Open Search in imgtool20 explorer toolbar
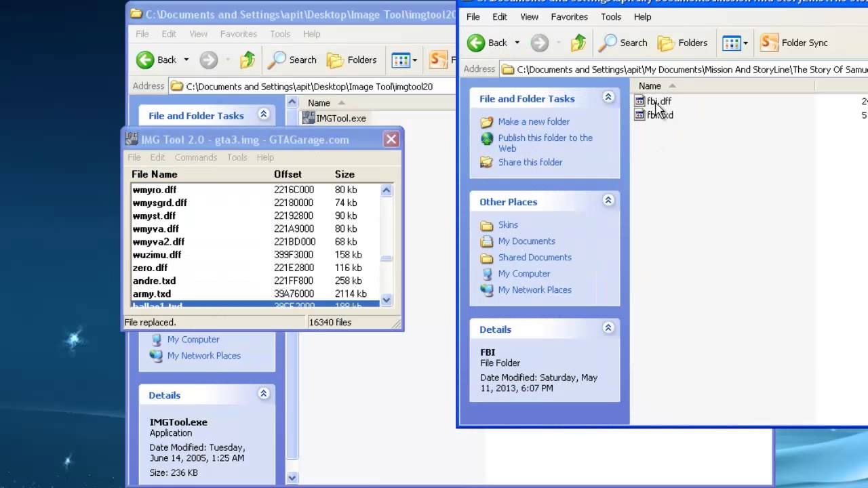 point(292,60)
